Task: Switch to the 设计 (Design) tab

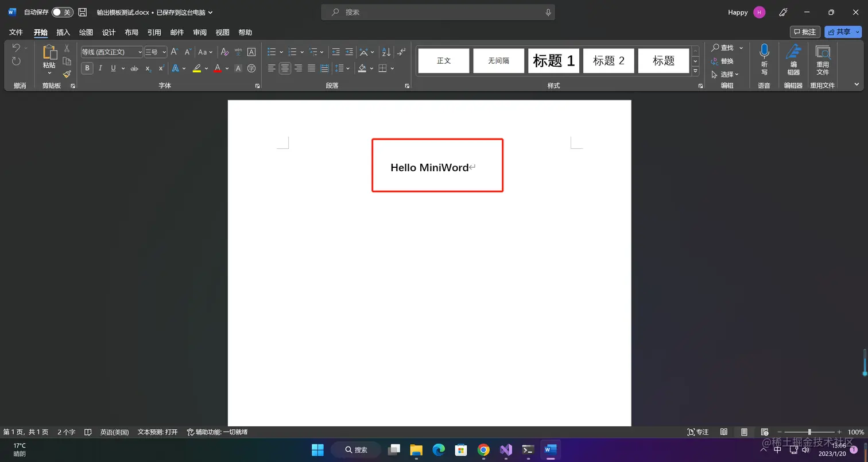Action: [108, 32]
